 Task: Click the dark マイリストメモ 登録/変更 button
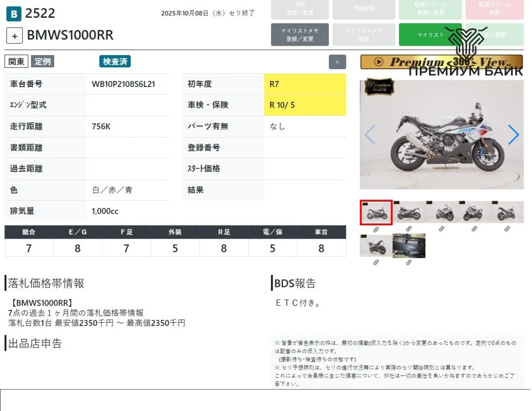[300, 35]
